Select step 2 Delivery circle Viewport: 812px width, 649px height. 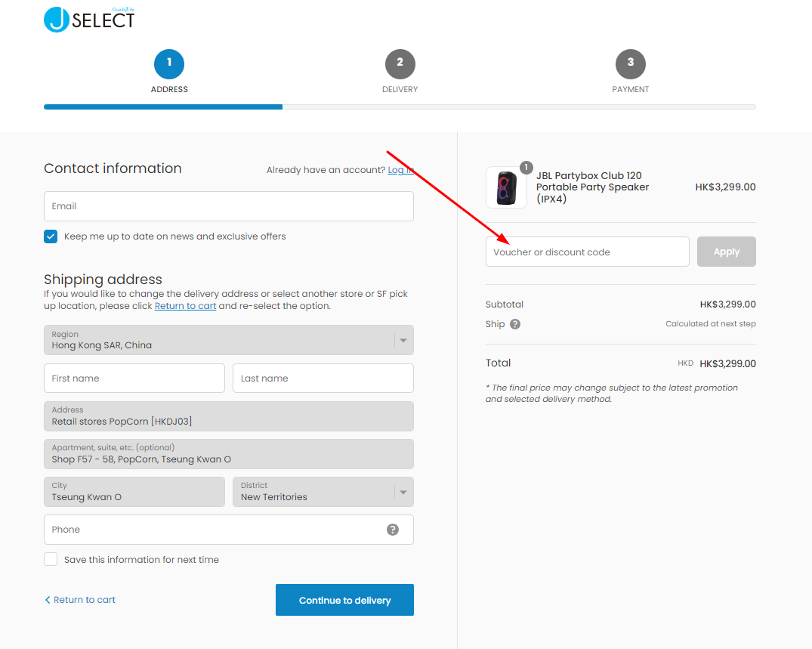click(400, 64)
